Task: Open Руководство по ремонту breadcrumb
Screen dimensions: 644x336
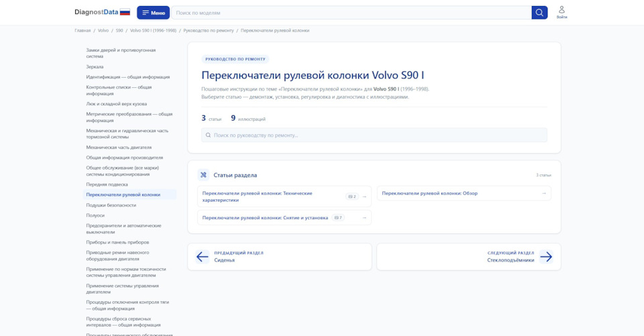Action: click(x=208, y=30)
